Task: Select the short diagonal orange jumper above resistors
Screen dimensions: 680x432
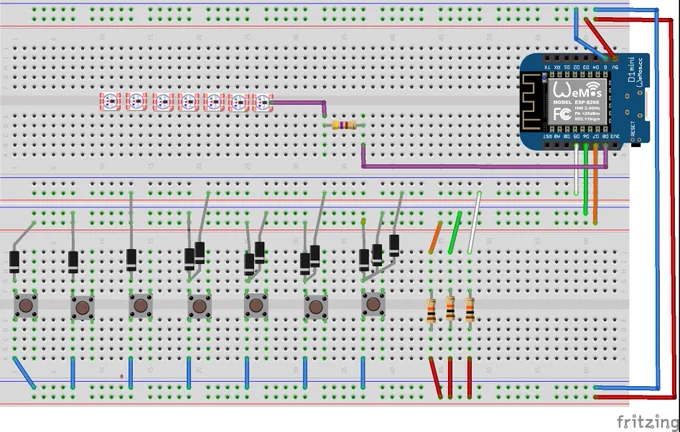Action: 435,237
